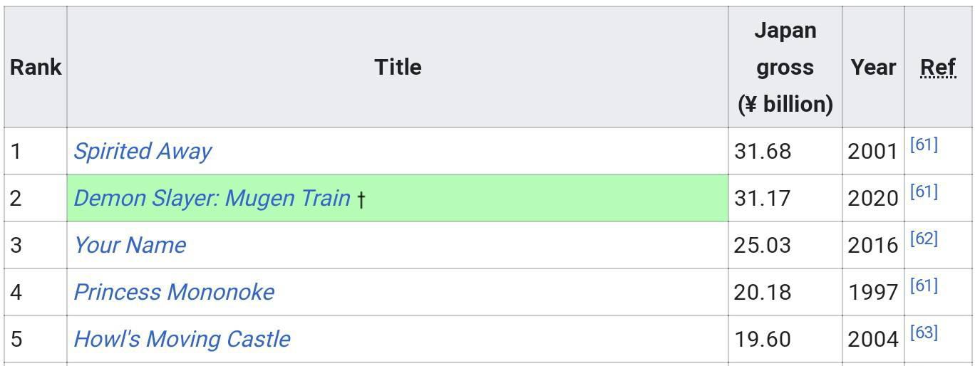980x366 pixels.
Task: Click reference [61] in Spirited Away row
Action: click(x=924, y=145)
